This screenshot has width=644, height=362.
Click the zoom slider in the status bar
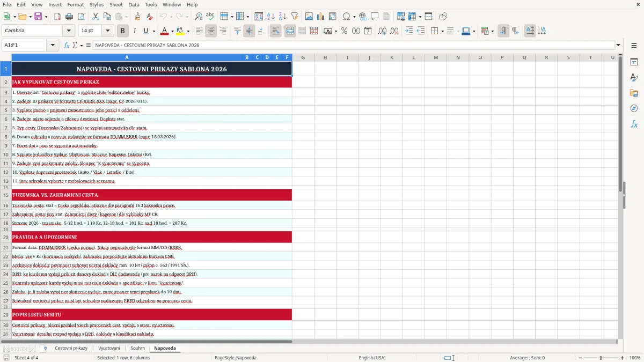tap(601, 358)
